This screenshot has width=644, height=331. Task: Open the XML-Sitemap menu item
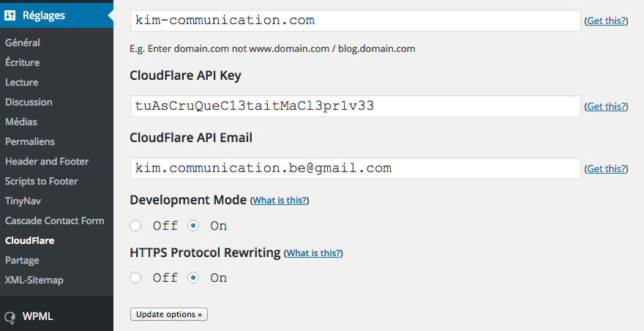click(x=34, y=280)
